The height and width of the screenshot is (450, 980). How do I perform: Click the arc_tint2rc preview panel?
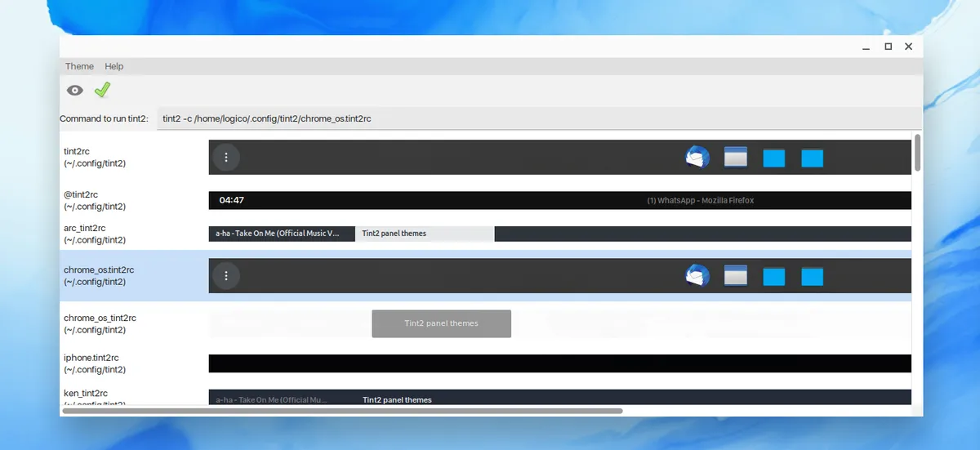pos(560,234)
